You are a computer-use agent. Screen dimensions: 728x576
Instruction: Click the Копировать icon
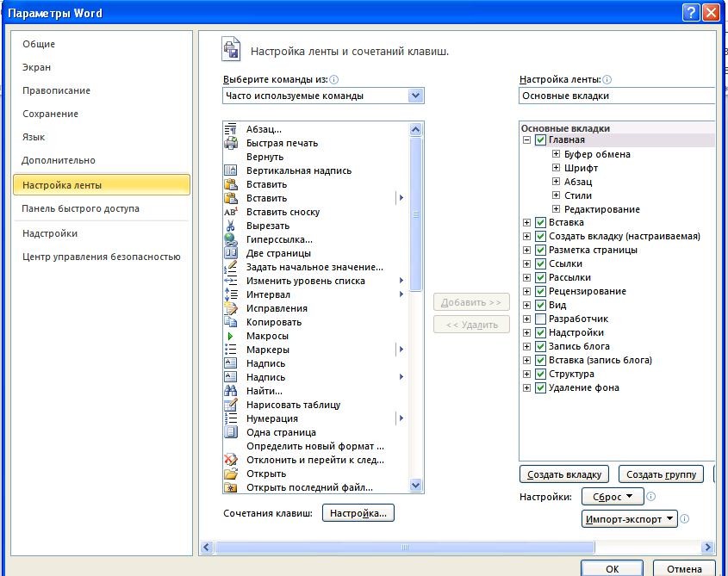pos(231,322)
